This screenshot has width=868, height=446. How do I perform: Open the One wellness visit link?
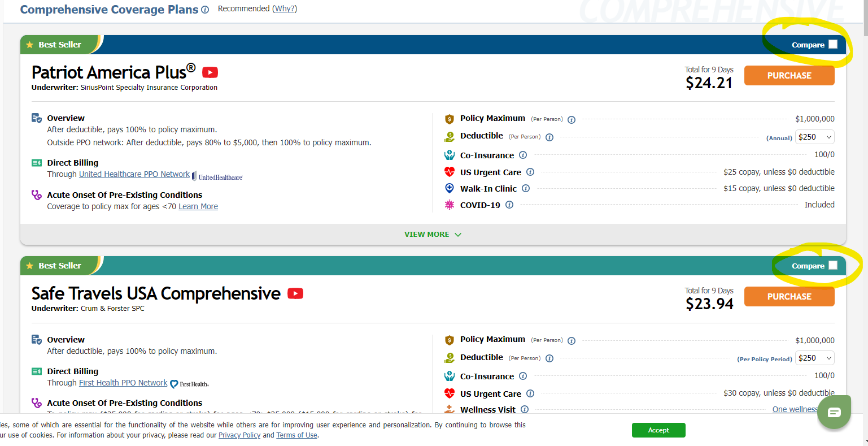795,409
